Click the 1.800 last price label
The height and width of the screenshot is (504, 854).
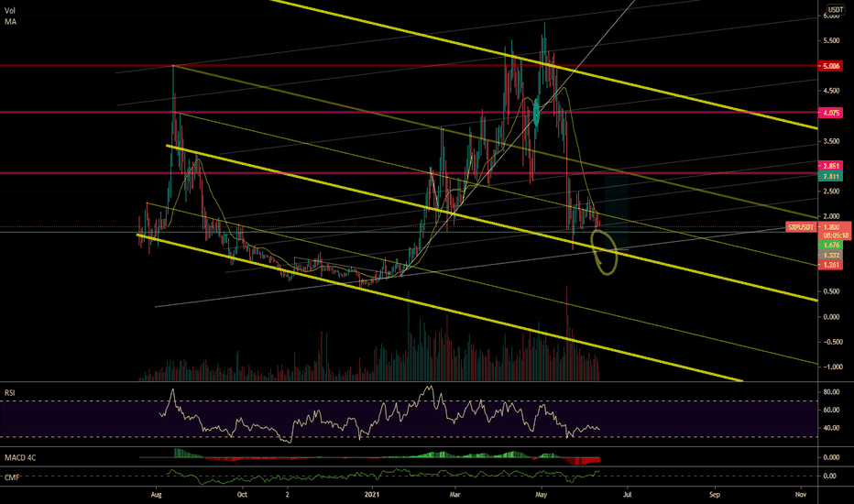tap(831, 227)
